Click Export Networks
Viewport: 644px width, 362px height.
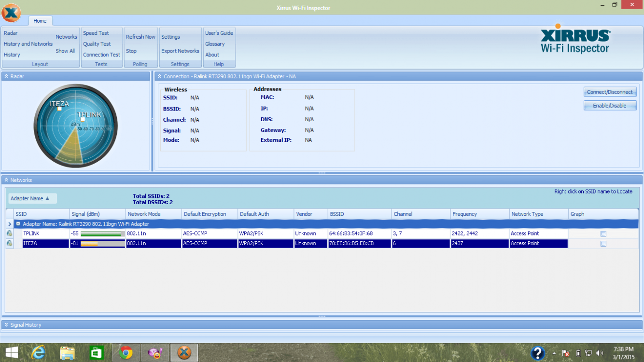180,51
